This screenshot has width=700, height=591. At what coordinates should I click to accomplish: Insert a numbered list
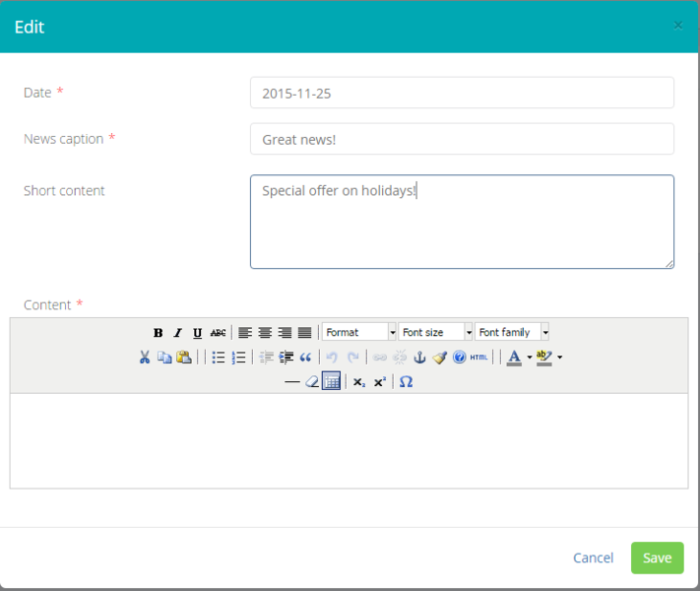pyautogui.click(x=238, y=358)
